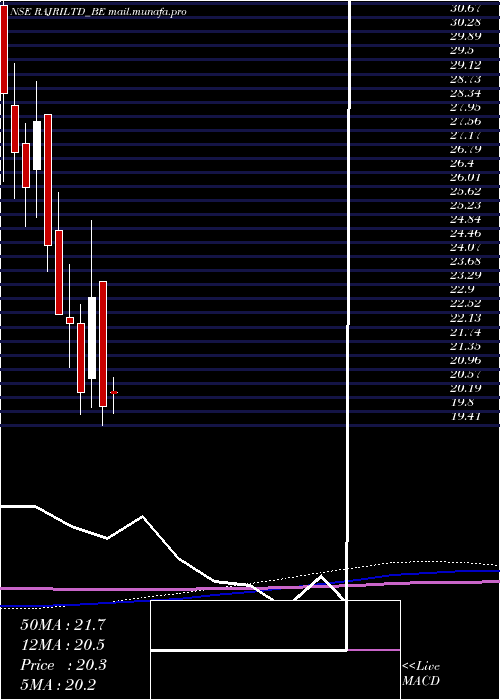Select the 26.79 price axis label
500x700 pixels.
click(465, 149)
